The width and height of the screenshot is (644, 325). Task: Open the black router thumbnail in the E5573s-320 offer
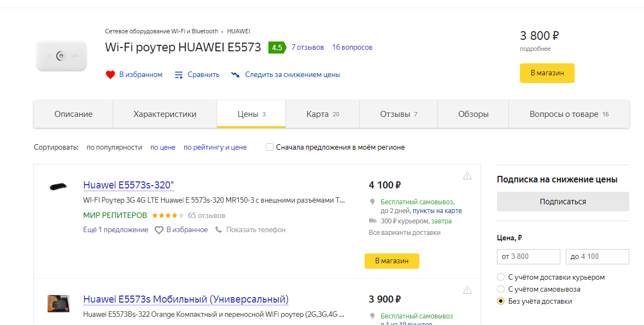click(x=58, y=187)
